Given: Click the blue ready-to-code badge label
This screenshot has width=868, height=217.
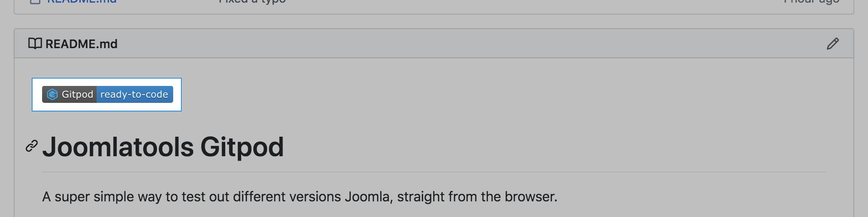Looking at the screenshot, I should click(134, 95).
